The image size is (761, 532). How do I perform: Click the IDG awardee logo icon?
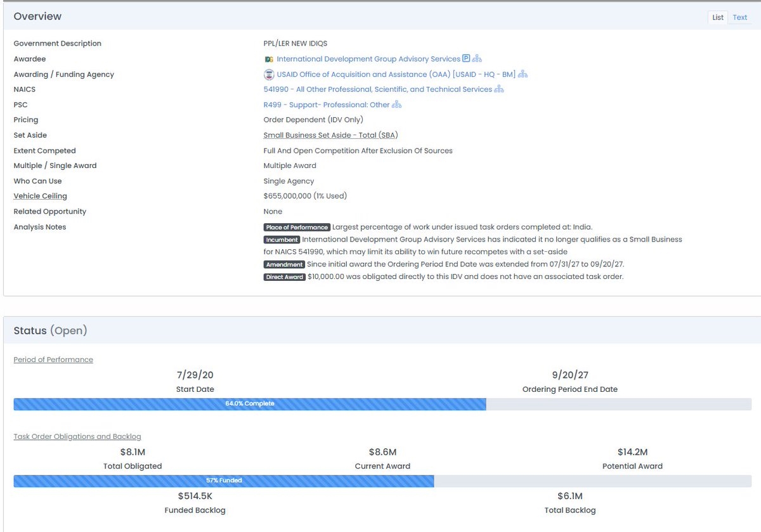pyautogui.click(x=269, y=59)
